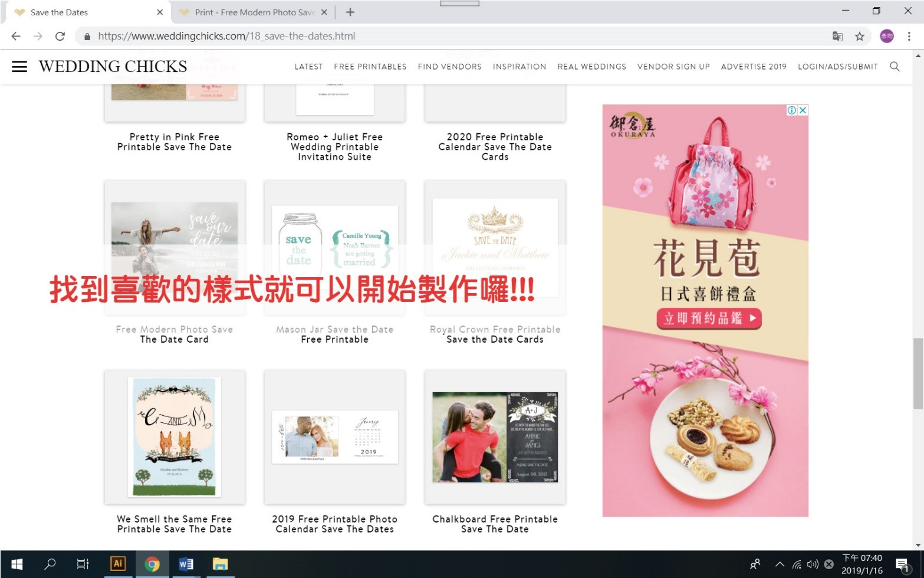Open Microsoft Word from taskbar
Viewport: 924px width, 578px height.
point(186,564)
